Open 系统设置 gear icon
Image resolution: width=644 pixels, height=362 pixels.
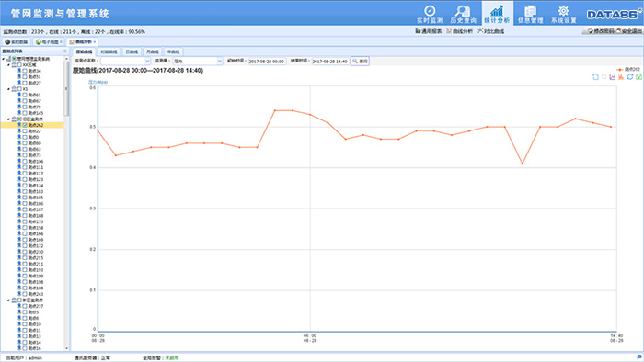(x=563, y=10)
